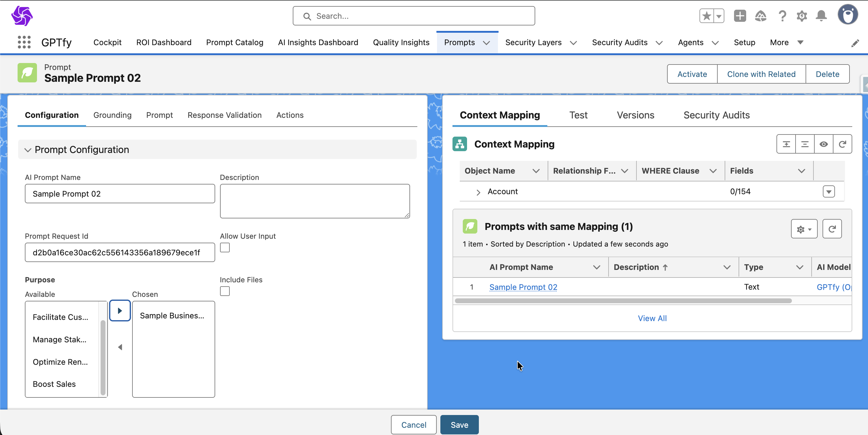Click the collapse all rows icon in Context Mapping
868x435 pixels.
[805, 144]
